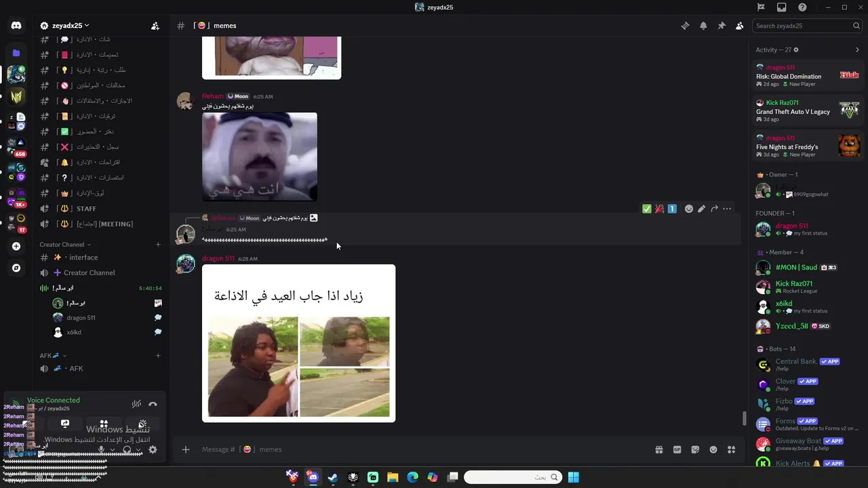Screen dimensions: 868x488
Task: Open Steam from the Windows taskbar
Action: [333, 477]
